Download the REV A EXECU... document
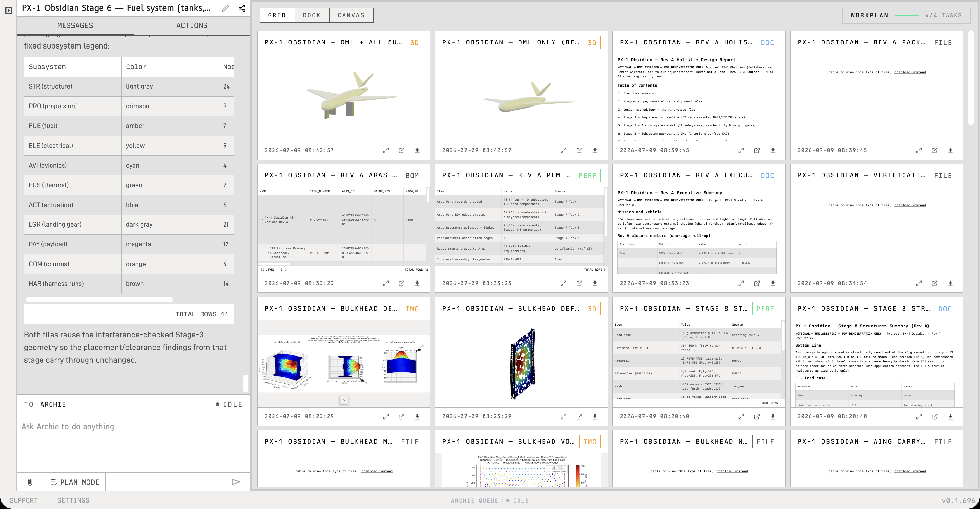 click(x=773, y=283)
